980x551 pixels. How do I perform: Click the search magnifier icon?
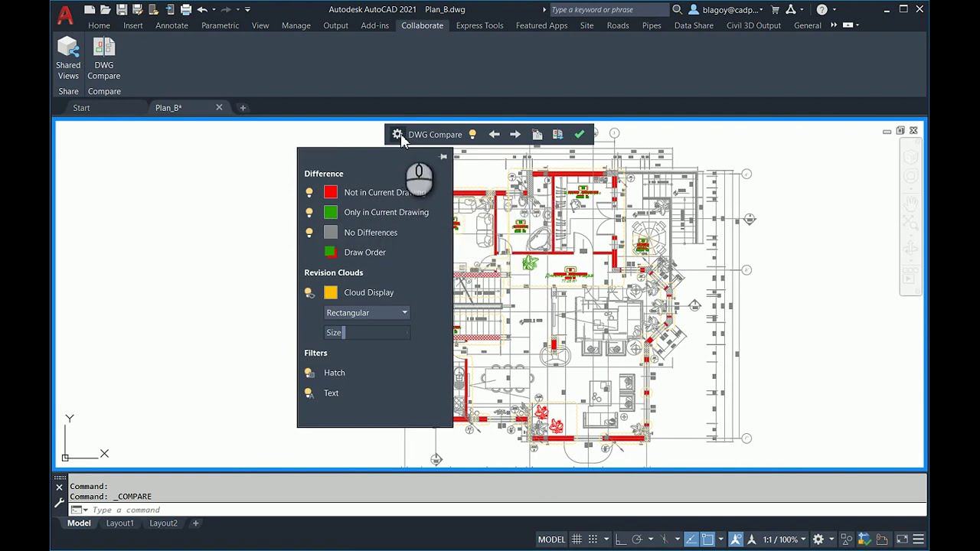pyautogui.click(x=677, y=10)
